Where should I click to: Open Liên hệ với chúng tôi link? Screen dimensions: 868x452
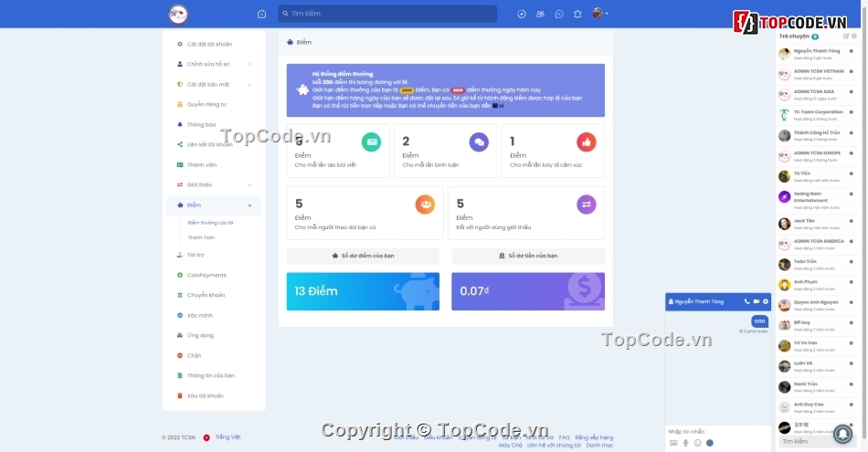point(554,446)
